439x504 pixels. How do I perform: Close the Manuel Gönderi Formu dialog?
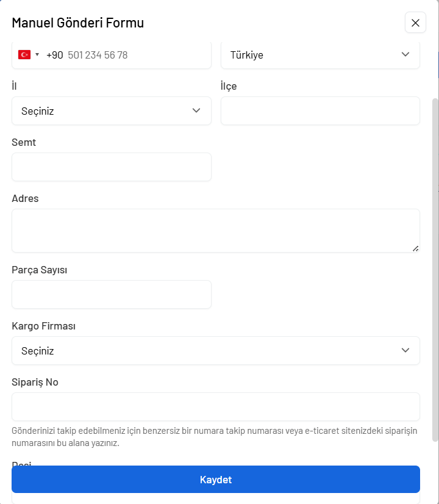415,23
